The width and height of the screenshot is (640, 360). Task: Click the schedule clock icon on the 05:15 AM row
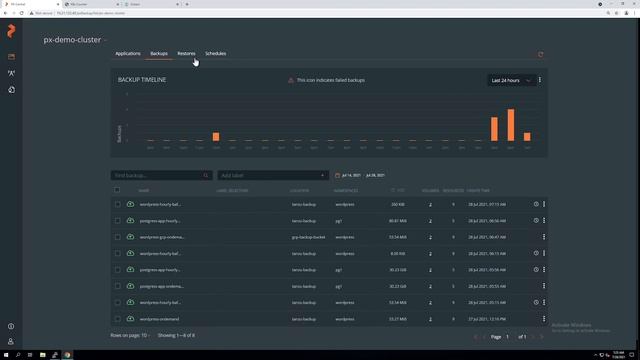(x=536, y=302)
